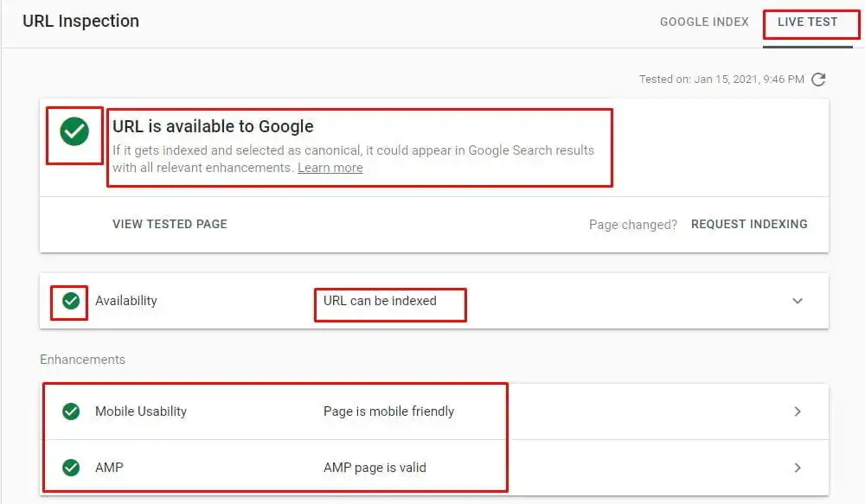Image resolution: width=865 pixels, height=504 pixels.
Task: Open AMP details via right arrow
Action: click(x=797, y=467)
